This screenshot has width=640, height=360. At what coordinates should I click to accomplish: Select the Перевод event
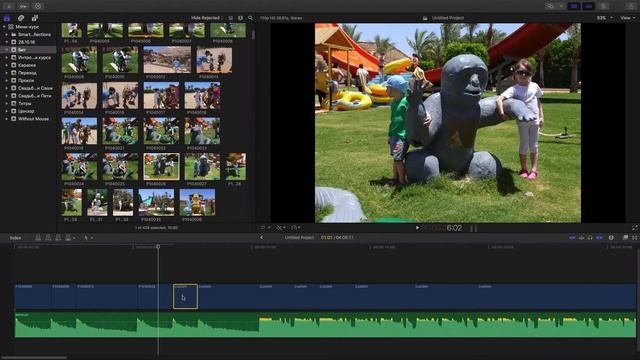(28, 73)
